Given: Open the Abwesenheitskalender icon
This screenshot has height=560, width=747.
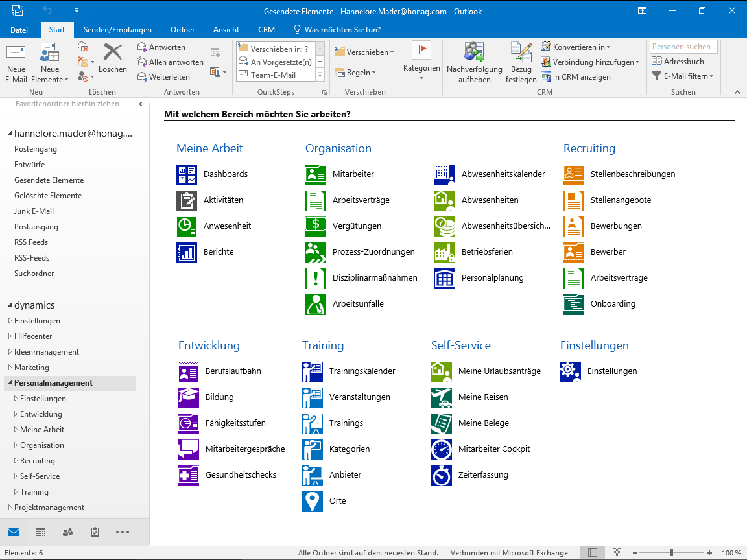Looking at the screenshot, I should point(445,174).
